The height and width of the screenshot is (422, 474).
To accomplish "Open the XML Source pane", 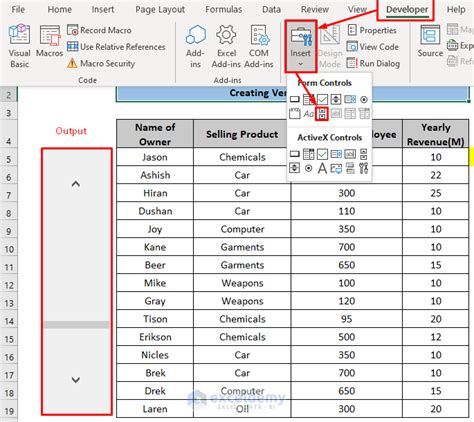I will (x=430, y=41).
